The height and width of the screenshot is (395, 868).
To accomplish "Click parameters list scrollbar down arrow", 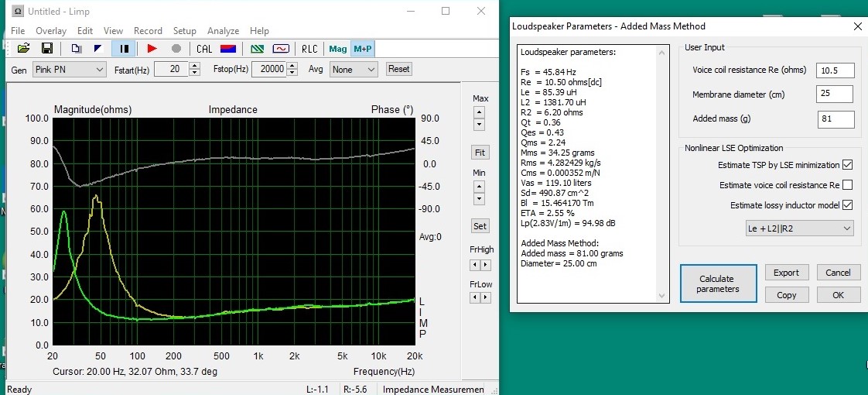I will (x=661, y=297).
